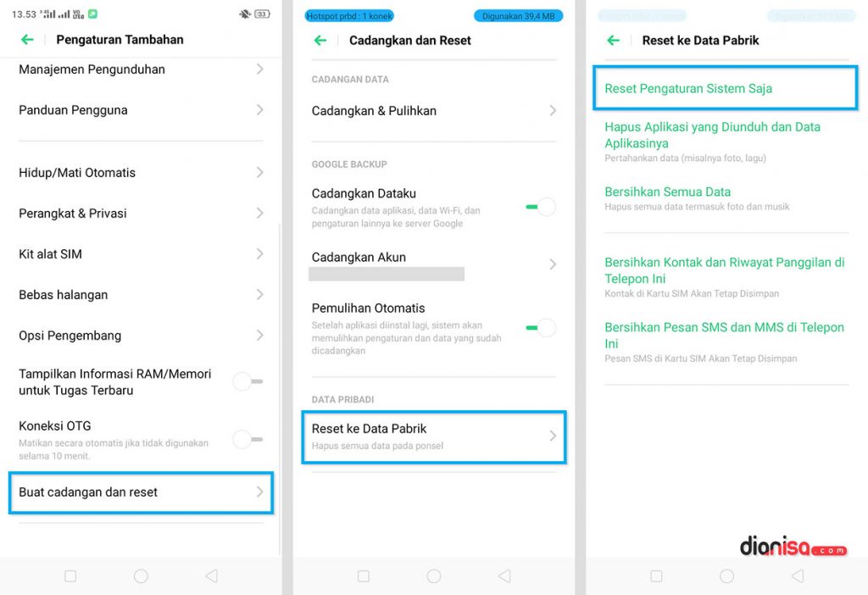Tap back arrow beside Cadangkan dan Reset
The height and width of the screenshot is (595, 868).
[320, 40]
